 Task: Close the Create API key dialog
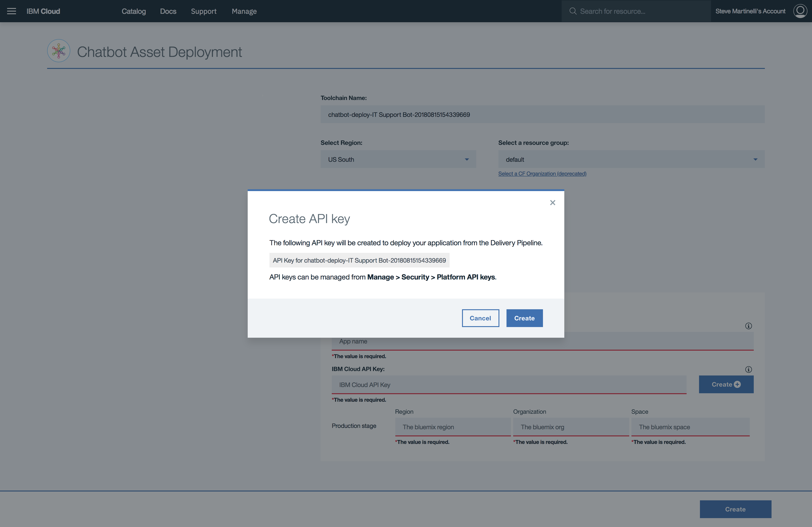(x=552, y=203)
